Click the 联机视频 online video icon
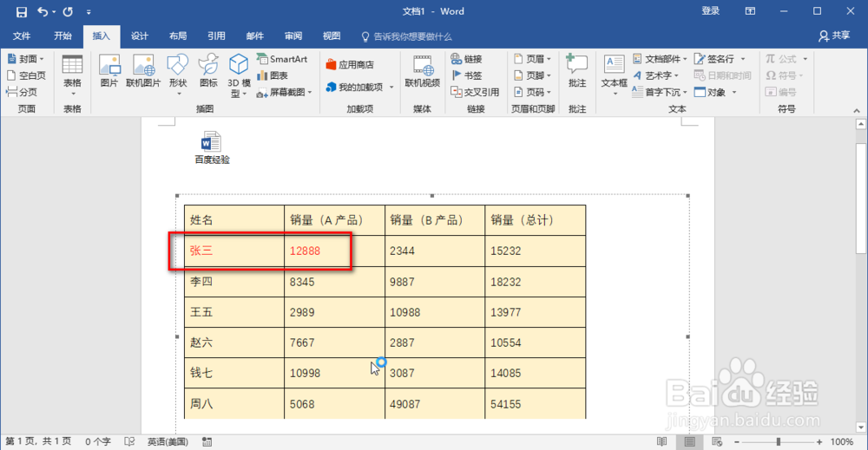 (x=422, y=71)
